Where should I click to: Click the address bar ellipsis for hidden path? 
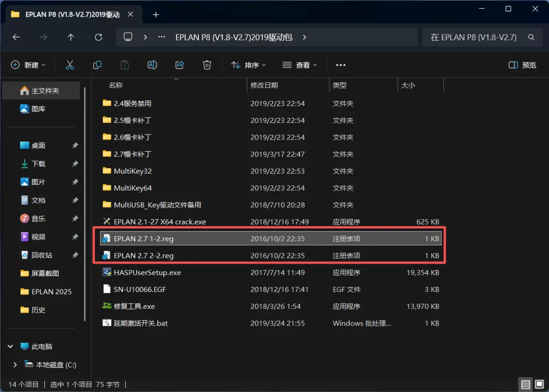coord(162,37)
